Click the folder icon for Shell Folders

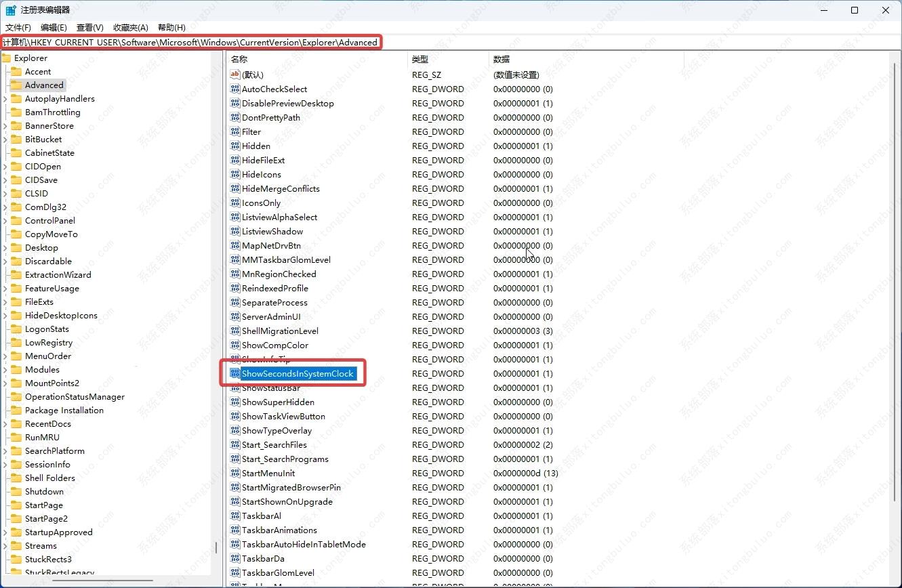click(x=16, y=478)
